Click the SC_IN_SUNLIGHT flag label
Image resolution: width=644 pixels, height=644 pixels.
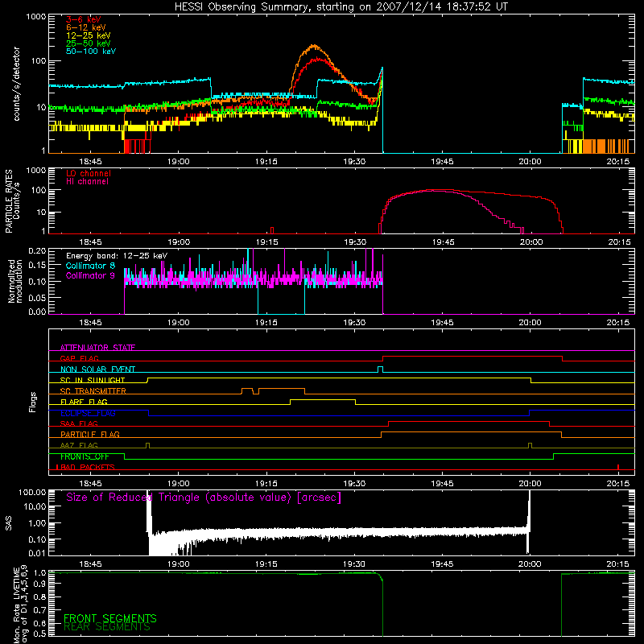click(93, 380)
